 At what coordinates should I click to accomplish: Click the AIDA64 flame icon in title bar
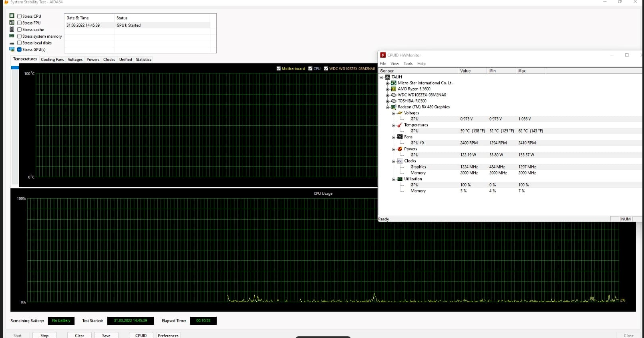(x=6, y=2)
